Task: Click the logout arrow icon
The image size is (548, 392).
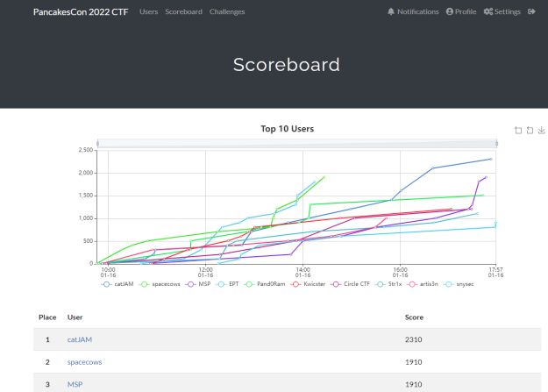Action: coord(531,12)
